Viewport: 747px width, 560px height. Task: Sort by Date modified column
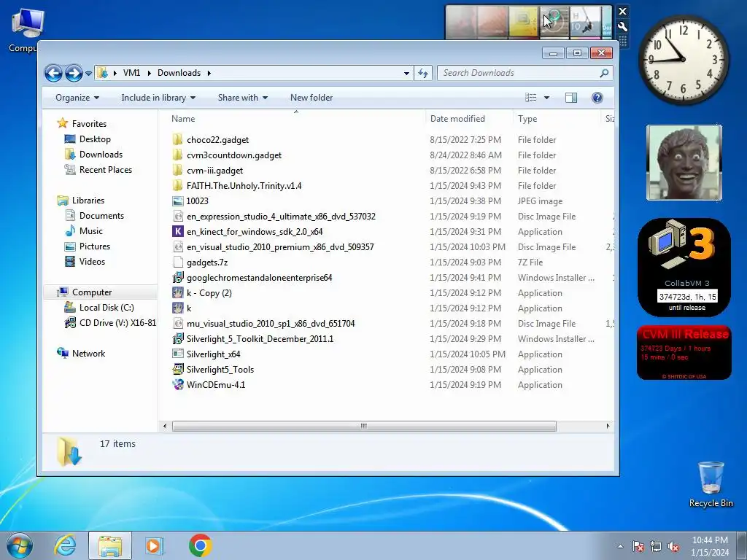[469, 119]
